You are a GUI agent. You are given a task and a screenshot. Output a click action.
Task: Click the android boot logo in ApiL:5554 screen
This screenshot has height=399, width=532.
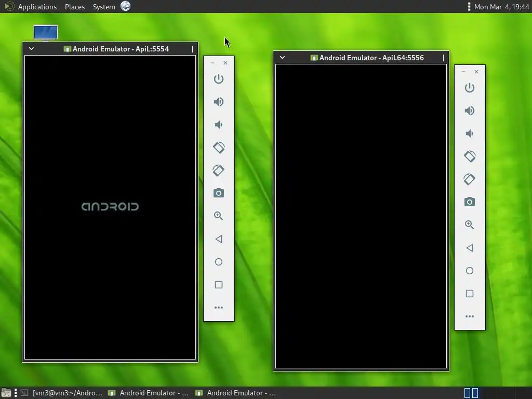[110, 207]
